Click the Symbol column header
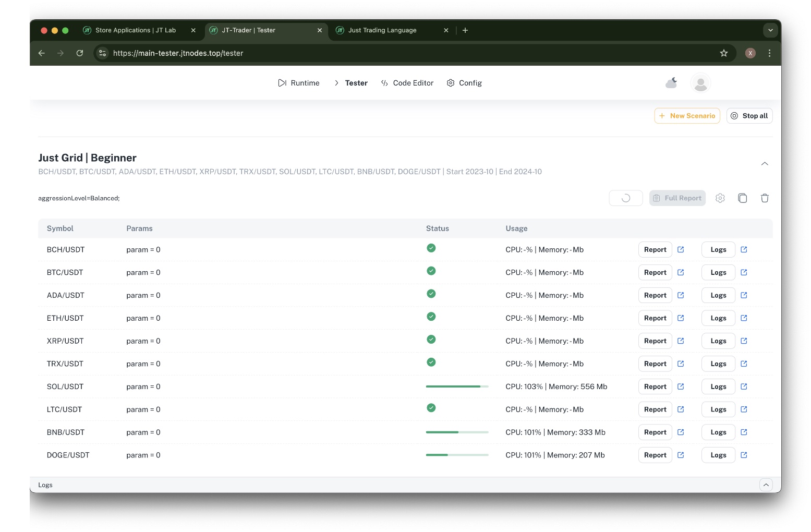This screenshot has width=811, height=532. pyautogui.click(x=60, y=228)
